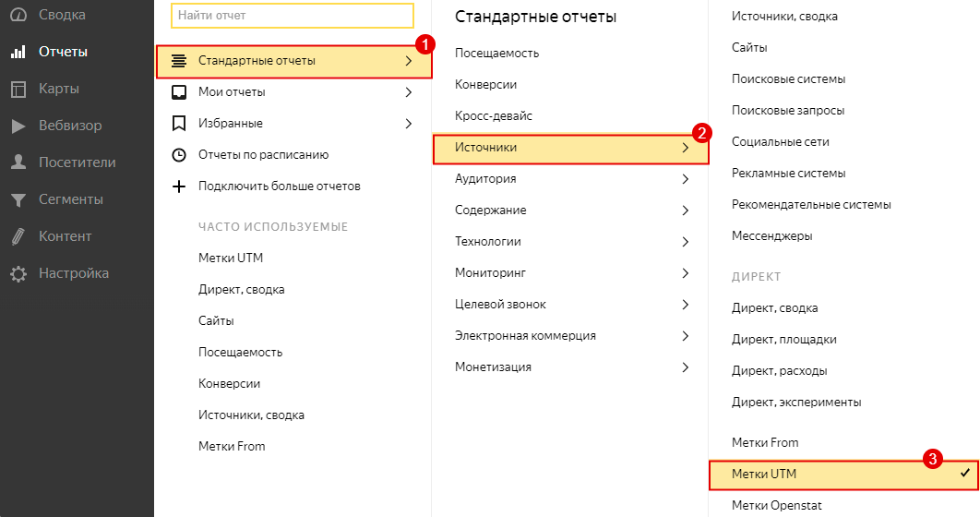Click the Сводка gauge icon in sidebar
Viewport: 980px width, 517px height.
coord(18,15)
